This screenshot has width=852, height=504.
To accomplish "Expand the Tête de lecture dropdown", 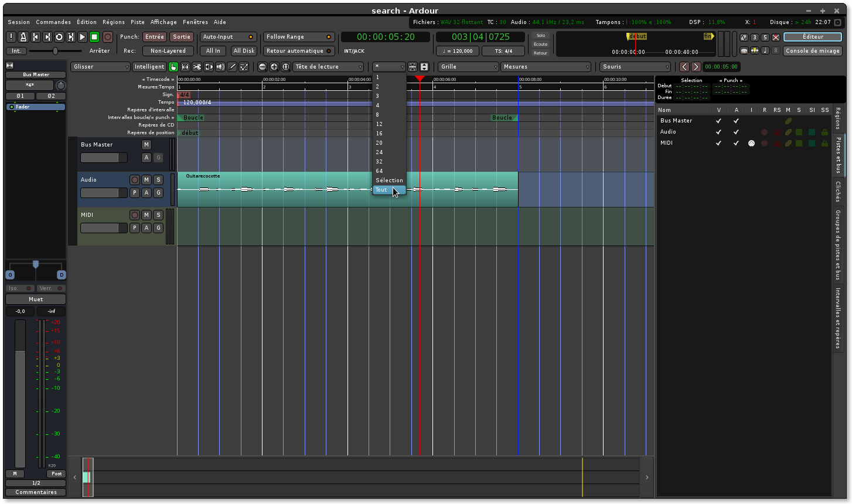I will pyautogui.click(x=328, y=67).
